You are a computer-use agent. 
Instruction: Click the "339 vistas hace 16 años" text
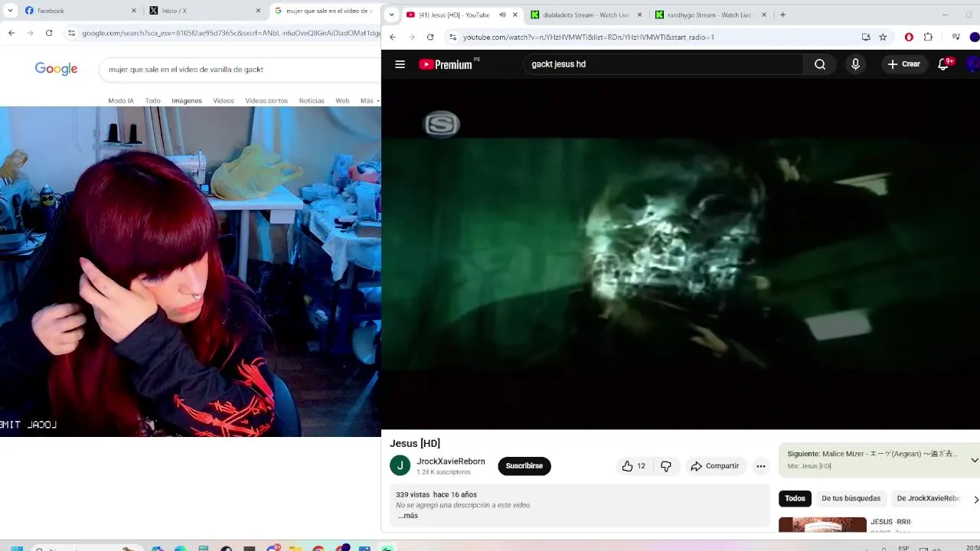click(x=436, y=495)
